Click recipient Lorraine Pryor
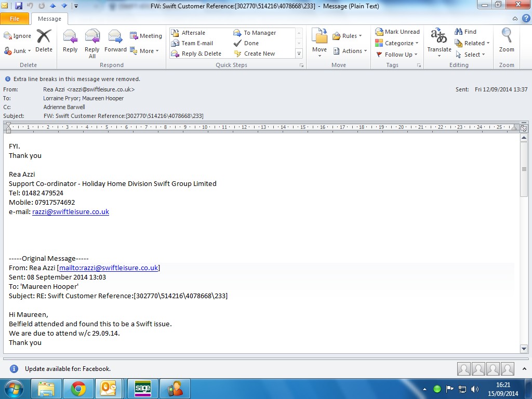 point(61,98)
